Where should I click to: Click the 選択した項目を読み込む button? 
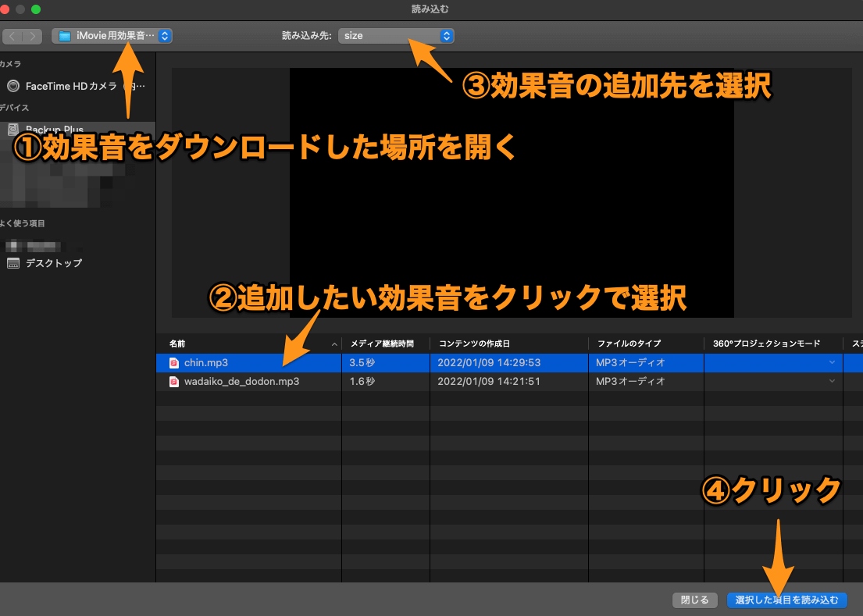787,600
